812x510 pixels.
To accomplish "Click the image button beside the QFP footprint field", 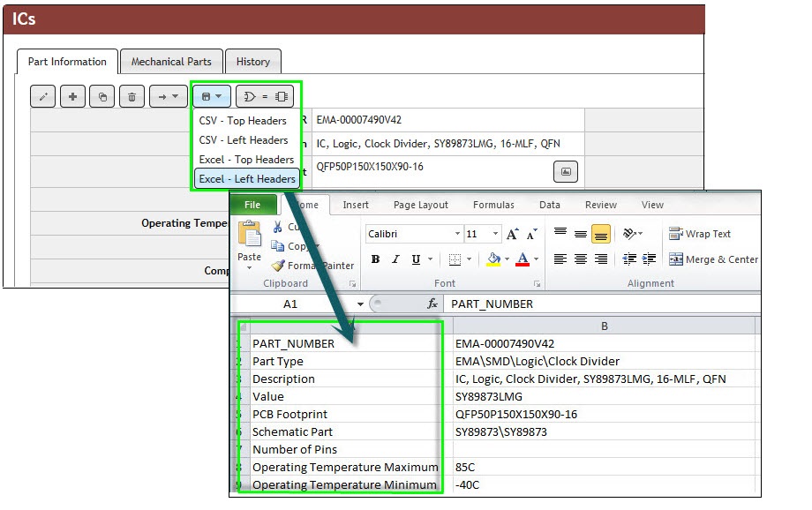I will pyautogui.click(x=566, y=171).
